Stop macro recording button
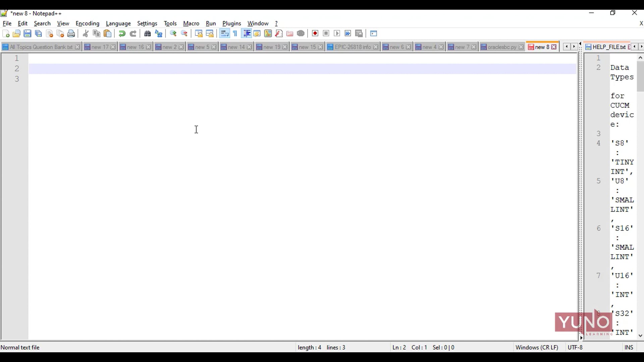 click(x=326, y=34)
